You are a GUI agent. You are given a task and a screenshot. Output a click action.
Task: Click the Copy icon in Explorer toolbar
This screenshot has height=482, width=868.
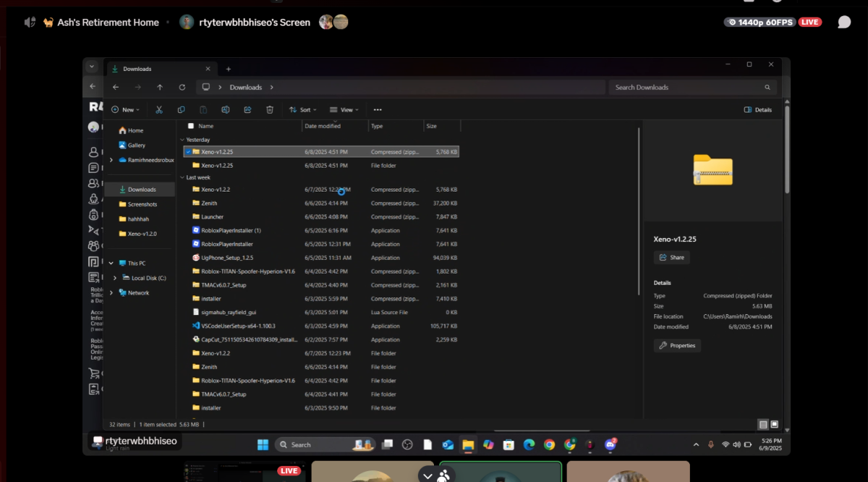181,110
